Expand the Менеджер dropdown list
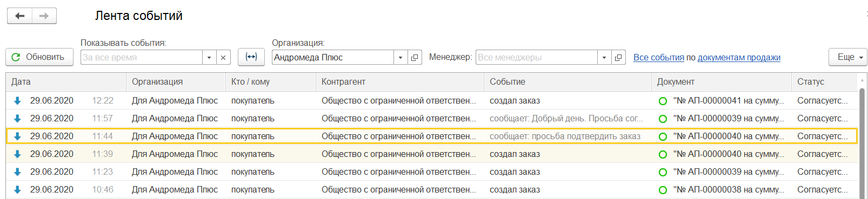The width and height of the screenshot is (868, 199). [x=604, y=57]
